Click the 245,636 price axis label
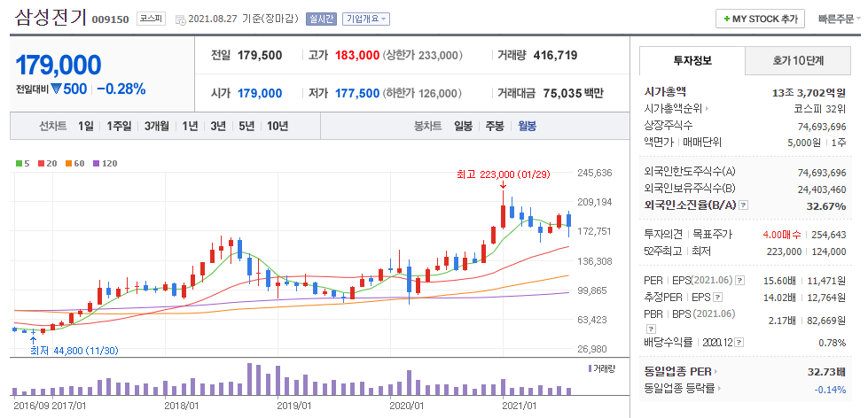This screenshot has width=868, height=418. (x=594, y=173)
